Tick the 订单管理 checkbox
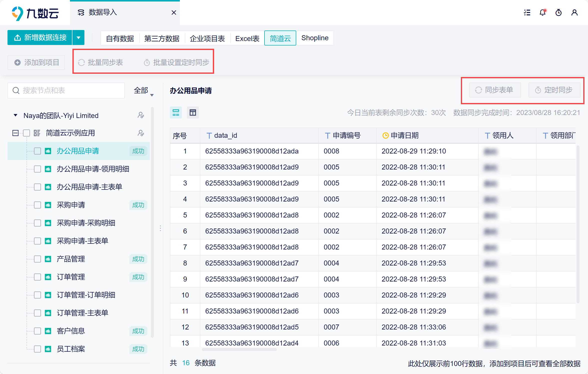Viewport: 588px width, 374px height. [37, 277]
